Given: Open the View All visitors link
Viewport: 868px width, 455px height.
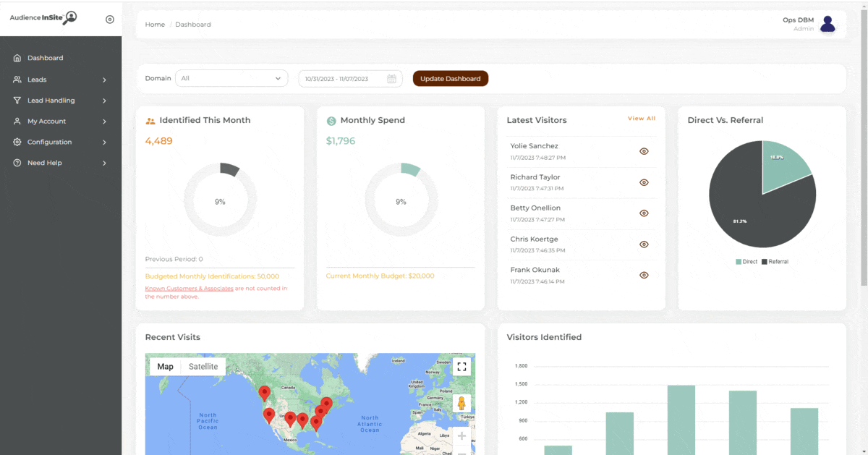Looking at the screenshot, I should pos(641,119).
